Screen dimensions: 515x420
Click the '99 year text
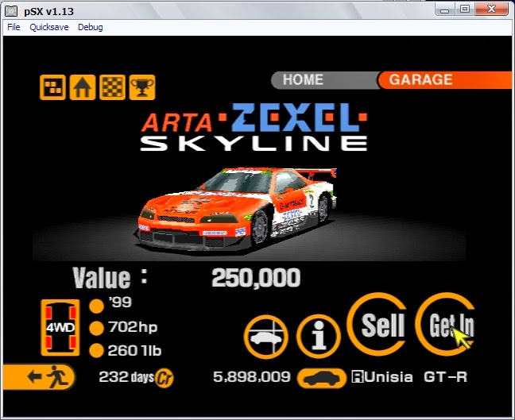(120, 302)
